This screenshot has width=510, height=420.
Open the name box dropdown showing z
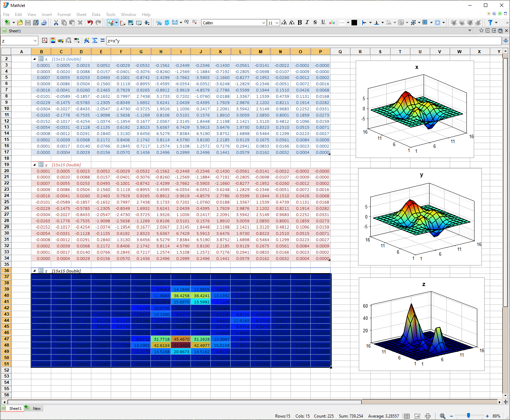pos(35,41)
